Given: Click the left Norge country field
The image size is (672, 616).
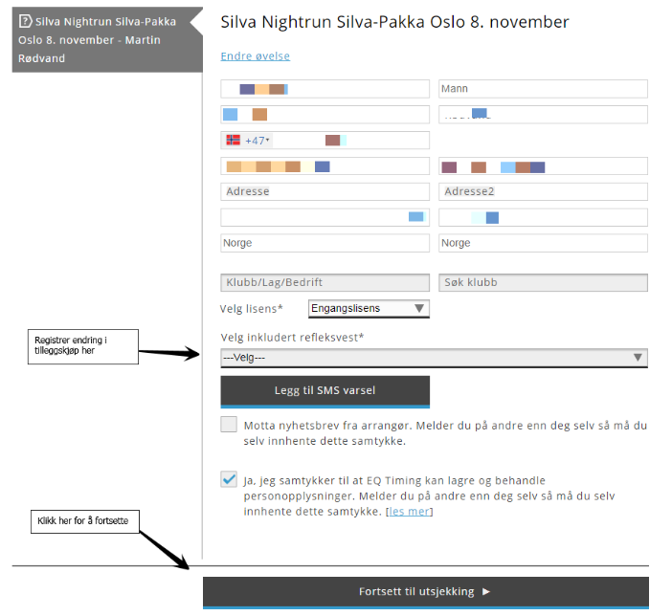Looking at the screenshot, I should (x=325, y=243).
